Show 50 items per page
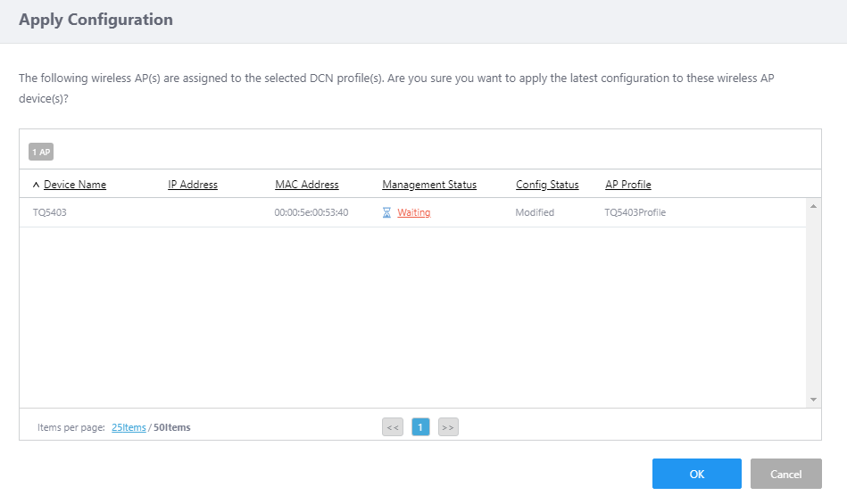Viewport: 847px width, 504px height. point(171,427)
